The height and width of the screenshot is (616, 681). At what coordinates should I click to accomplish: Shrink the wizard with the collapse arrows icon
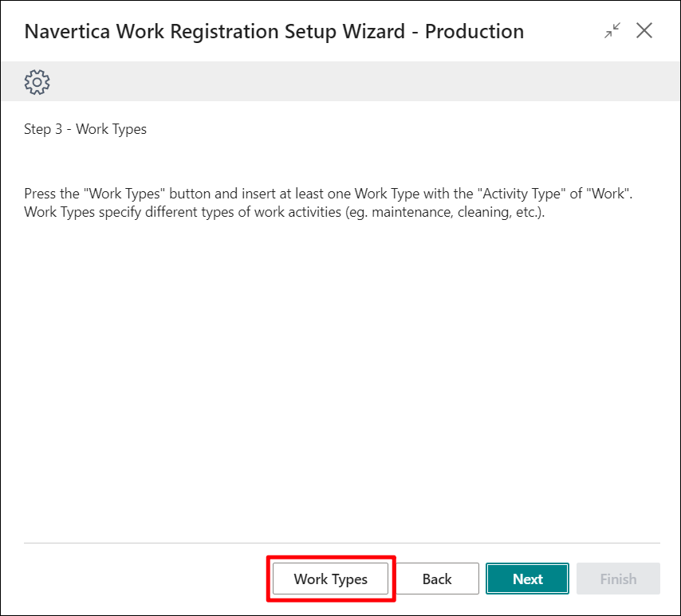coord(612,31)
